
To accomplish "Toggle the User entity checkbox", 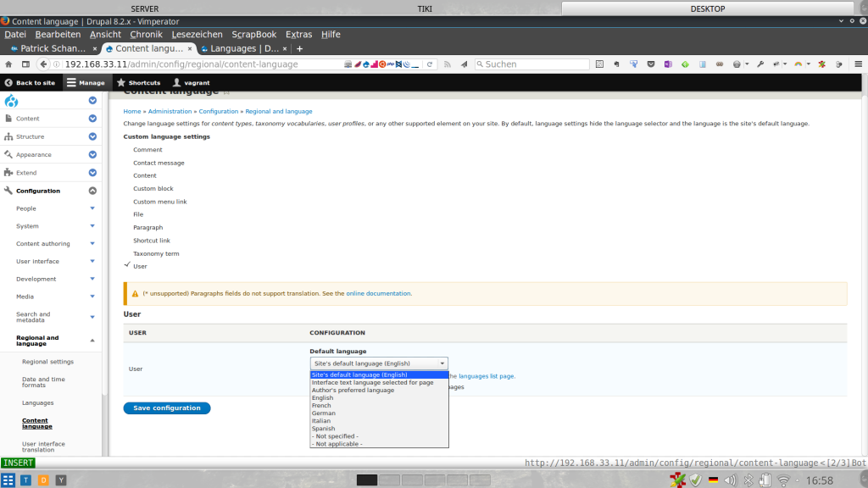I will pos(127,265).
